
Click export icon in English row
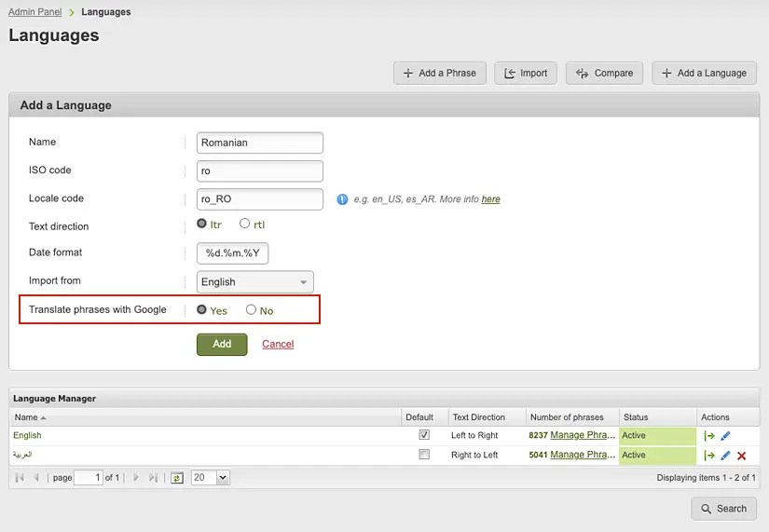pos(709,435)
